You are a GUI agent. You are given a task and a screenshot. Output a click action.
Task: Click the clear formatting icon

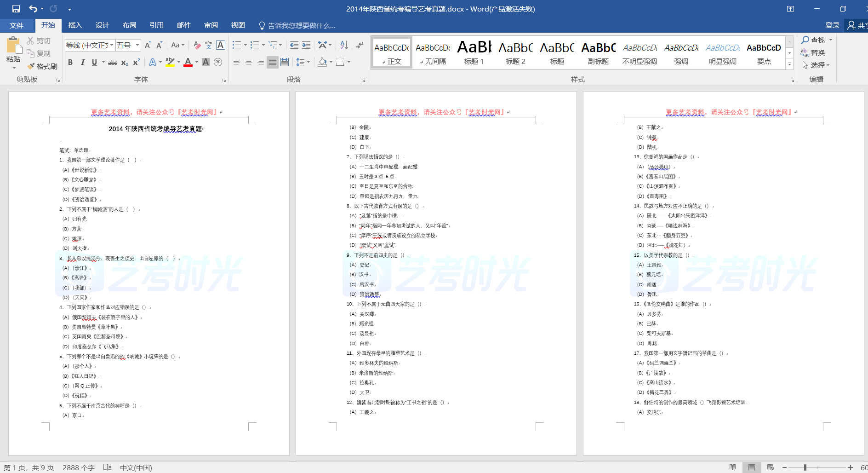197,45
